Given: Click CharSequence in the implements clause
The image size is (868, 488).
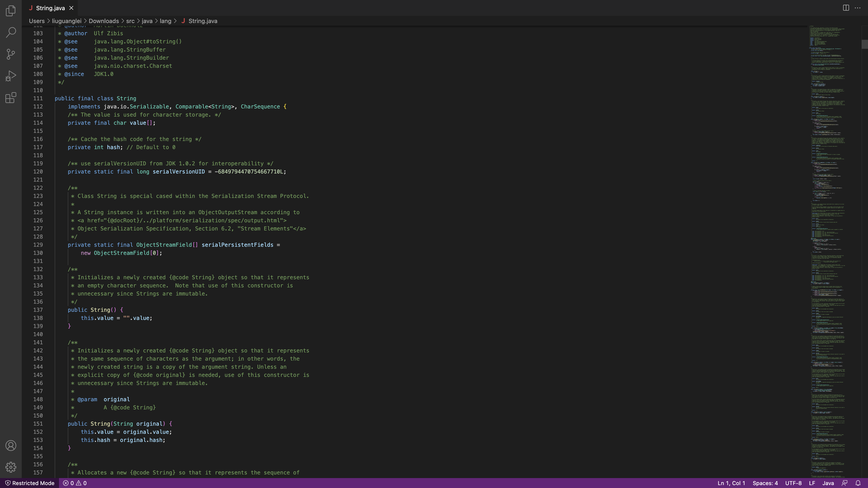Looking at the screenshot, I should [x=260, y=106].
